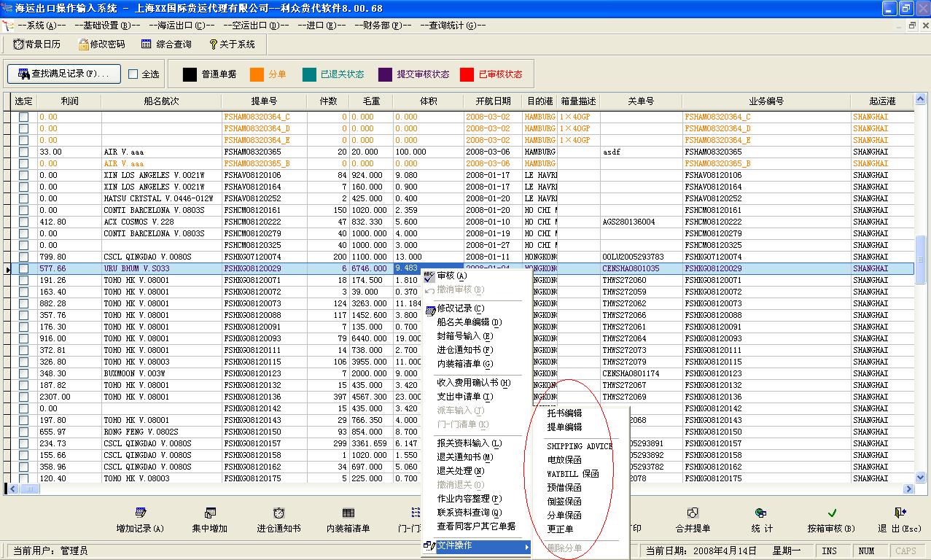Tick the checkbox for row FSHAM08320365
931x560 pixels.
[23, 152]
